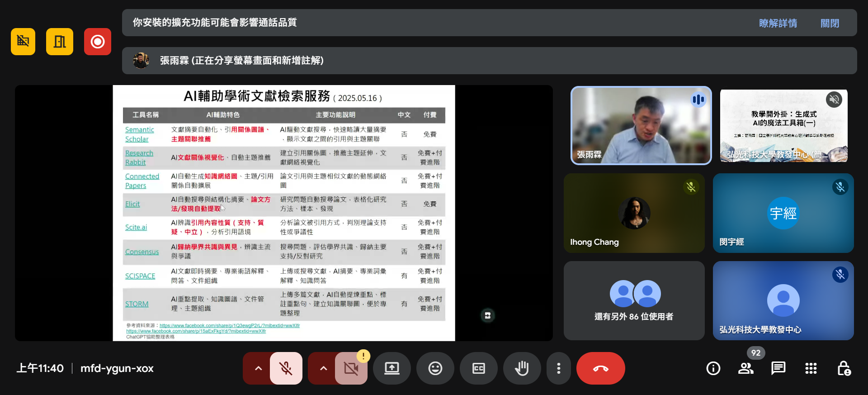
Task: Open the activities grid icon
Action: tap(811, 368)
